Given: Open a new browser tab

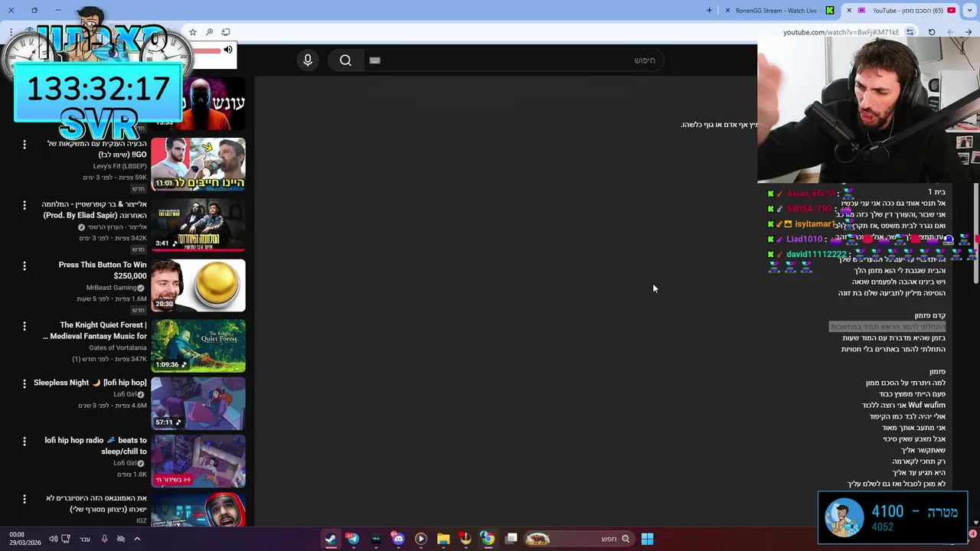Looking at the screenshot, I should coord(709,10).
